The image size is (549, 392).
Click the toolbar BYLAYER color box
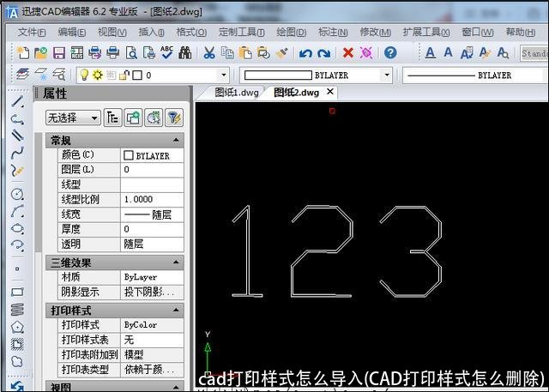278,75
